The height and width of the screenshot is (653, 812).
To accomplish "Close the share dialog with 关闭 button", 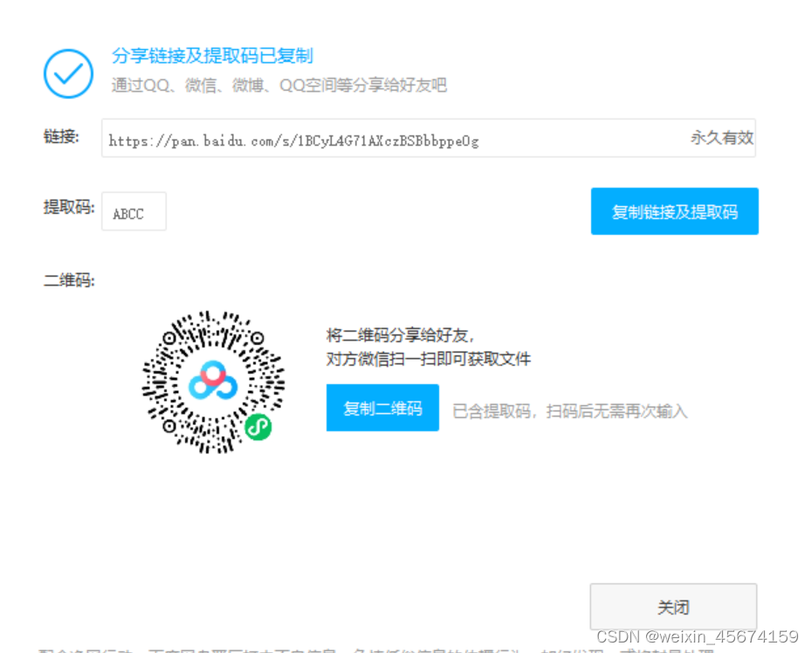I will (x=673, y=607).
